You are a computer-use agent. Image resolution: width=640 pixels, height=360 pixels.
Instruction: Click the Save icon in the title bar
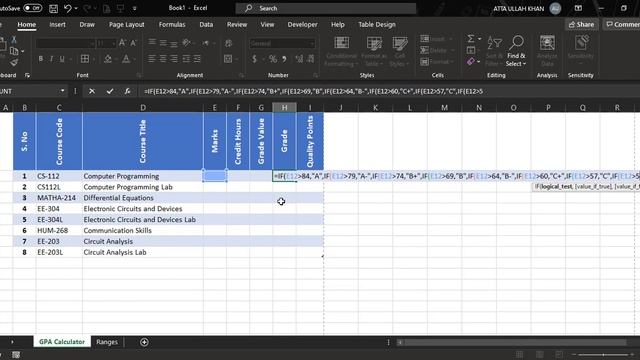click(53, 8)
